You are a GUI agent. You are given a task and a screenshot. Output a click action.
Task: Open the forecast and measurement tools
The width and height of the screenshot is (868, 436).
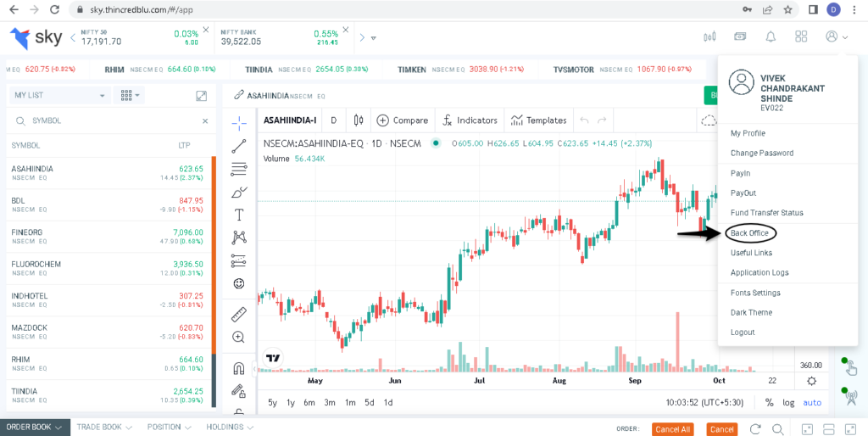239,260
